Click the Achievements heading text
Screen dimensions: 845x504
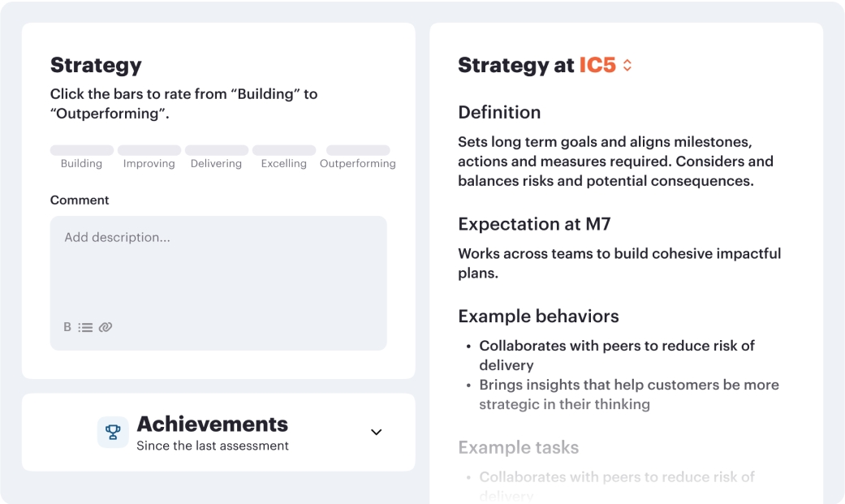click(x=213, y=424)
